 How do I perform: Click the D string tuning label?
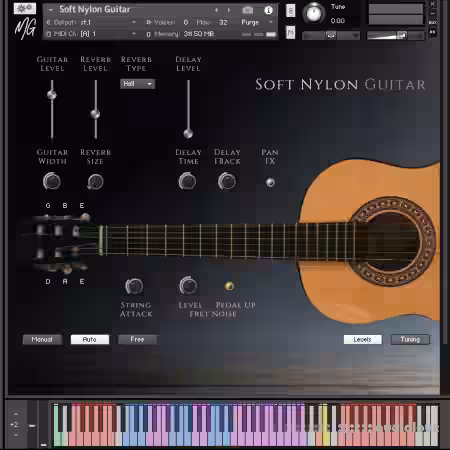tap(48, 282)
